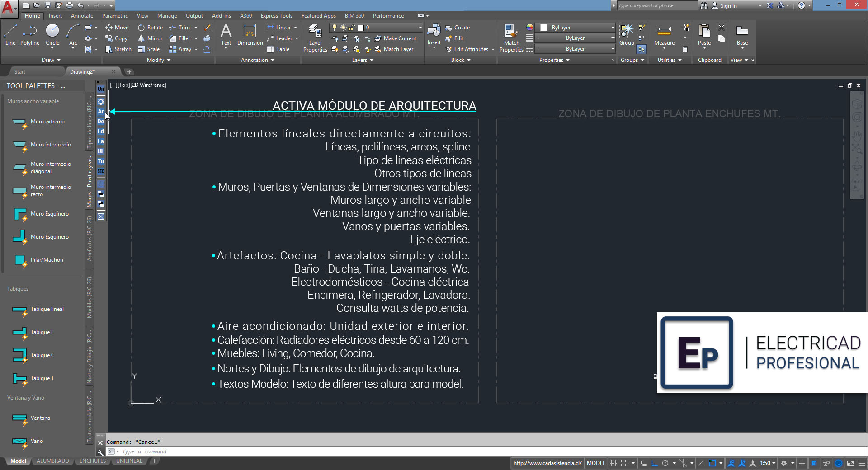Open the Text annotation tool
This screenshot has width=868, height=470.
(226, 35)
